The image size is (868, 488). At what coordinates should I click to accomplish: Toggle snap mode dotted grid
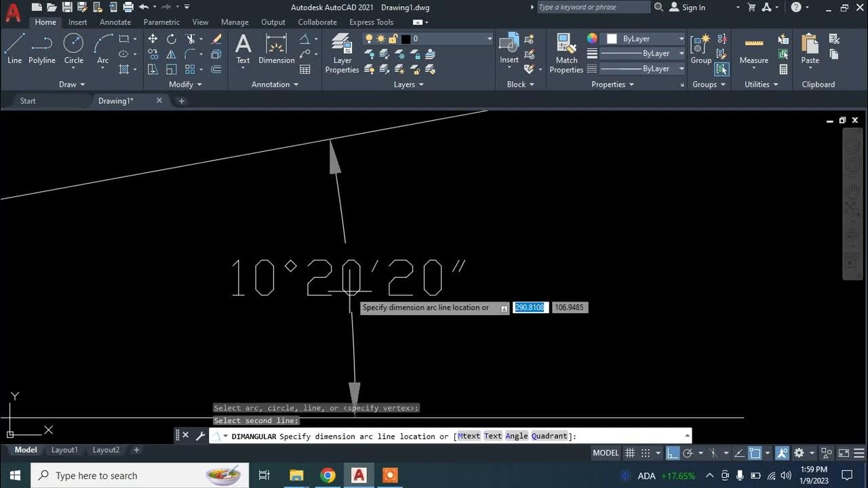point(646,453)
